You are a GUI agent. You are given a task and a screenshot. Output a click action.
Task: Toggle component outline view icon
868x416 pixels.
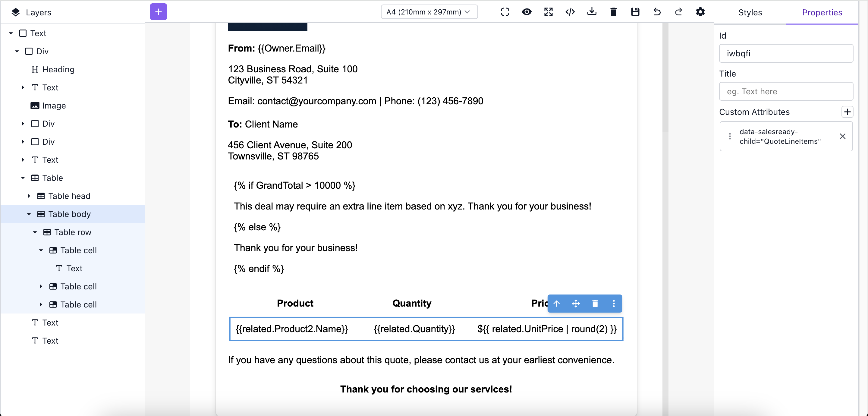tap(505, 12)
